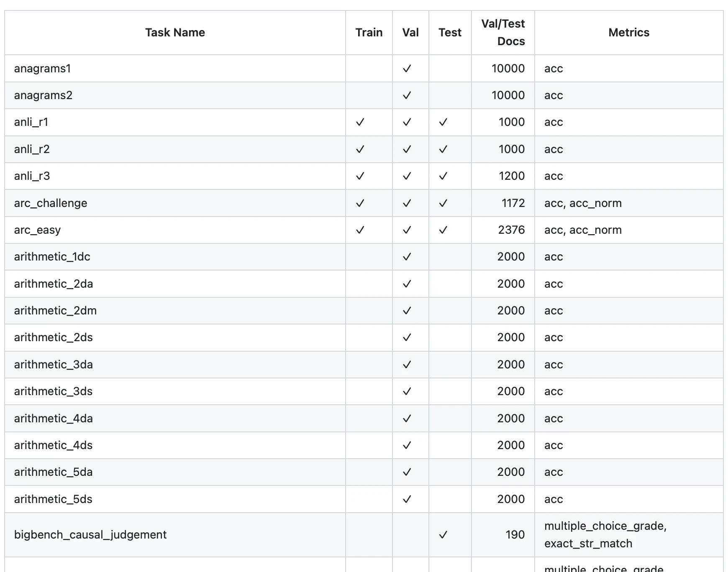This screenshot has width=728, height=572.
Task: Click the Task Name column header
Action: tap(175, 33)
